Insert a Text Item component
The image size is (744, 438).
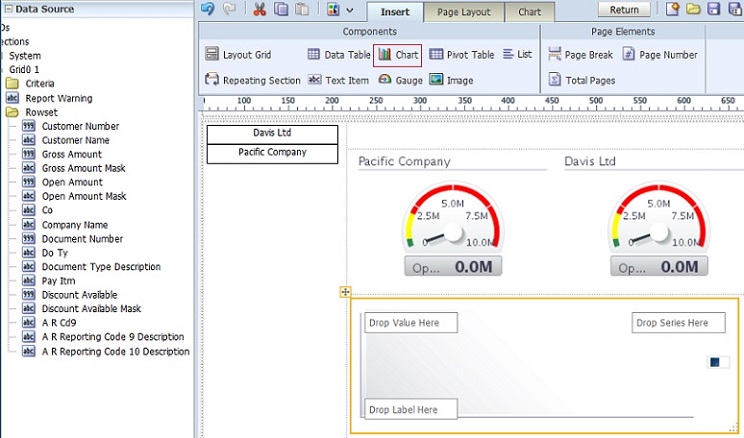pos(338,80)
